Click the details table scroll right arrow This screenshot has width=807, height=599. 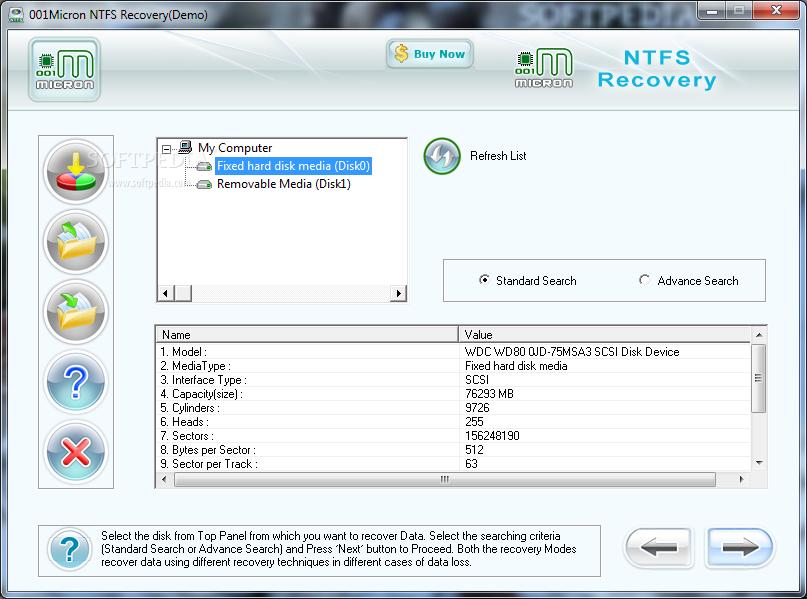point(741,480)
